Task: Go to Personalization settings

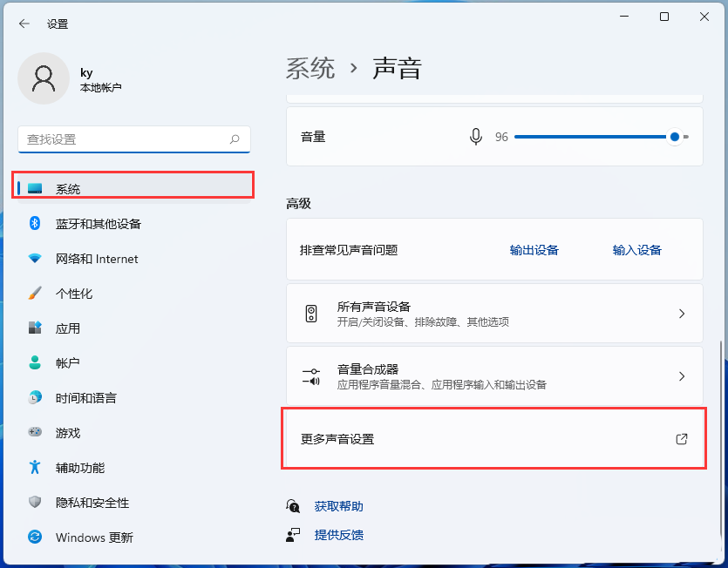Action: pos(73,294)
